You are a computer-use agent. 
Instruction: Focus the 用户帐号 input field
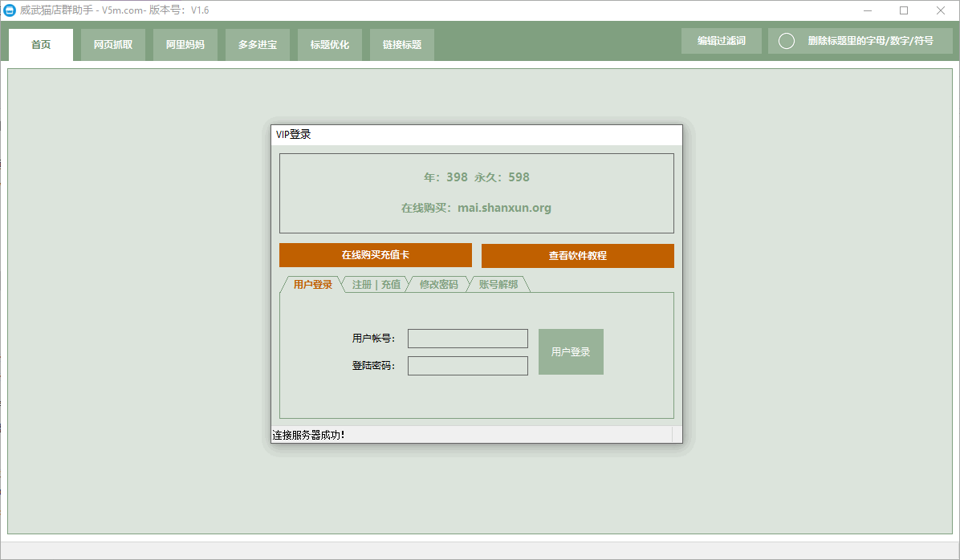(x=468, y=339)
